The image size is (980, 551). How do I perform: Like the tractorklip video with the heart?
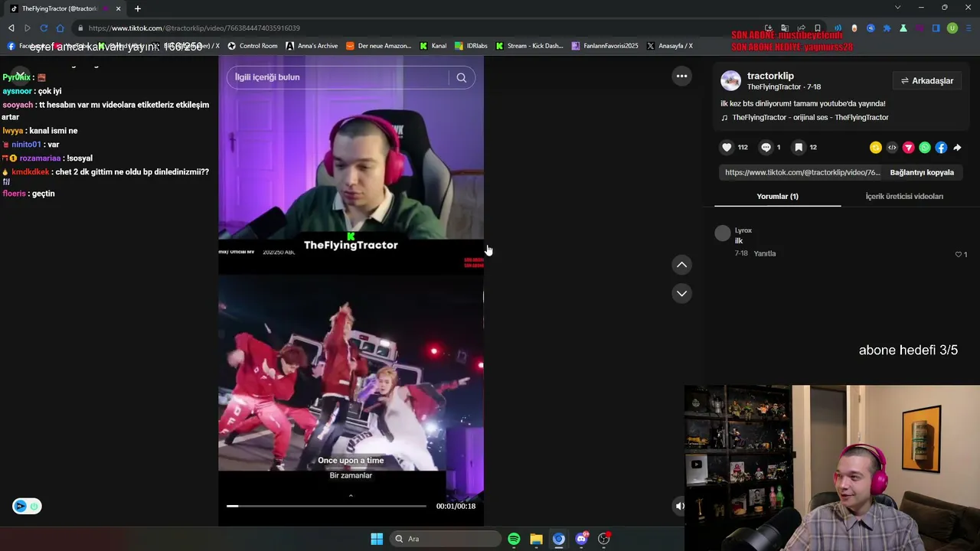point(727,148)
